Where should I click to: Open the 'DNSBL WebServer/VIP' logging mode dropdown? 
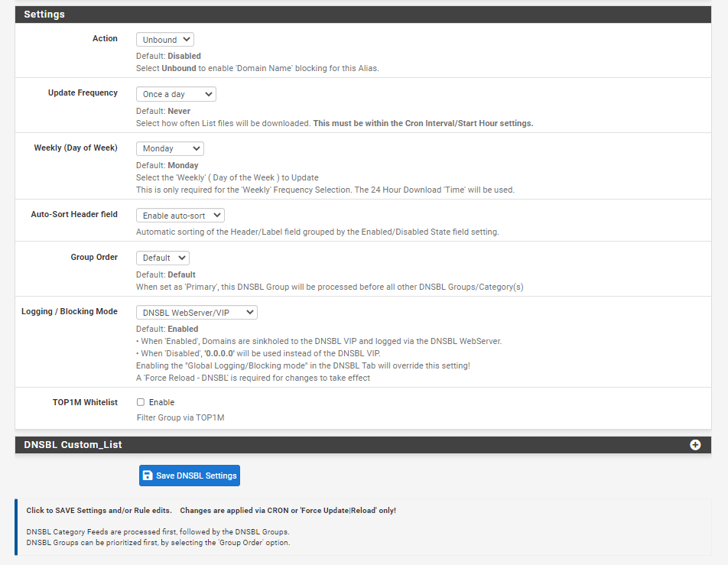197,312
